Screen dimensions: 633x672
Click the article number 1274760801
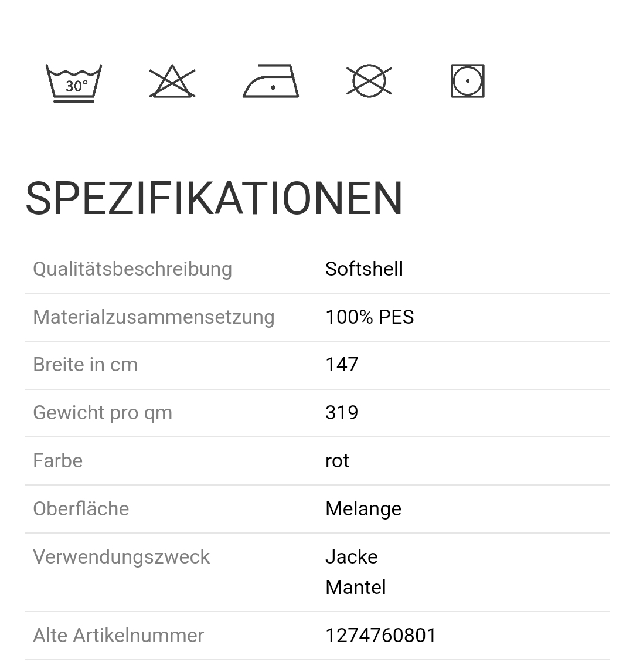[x=381, y=636]
